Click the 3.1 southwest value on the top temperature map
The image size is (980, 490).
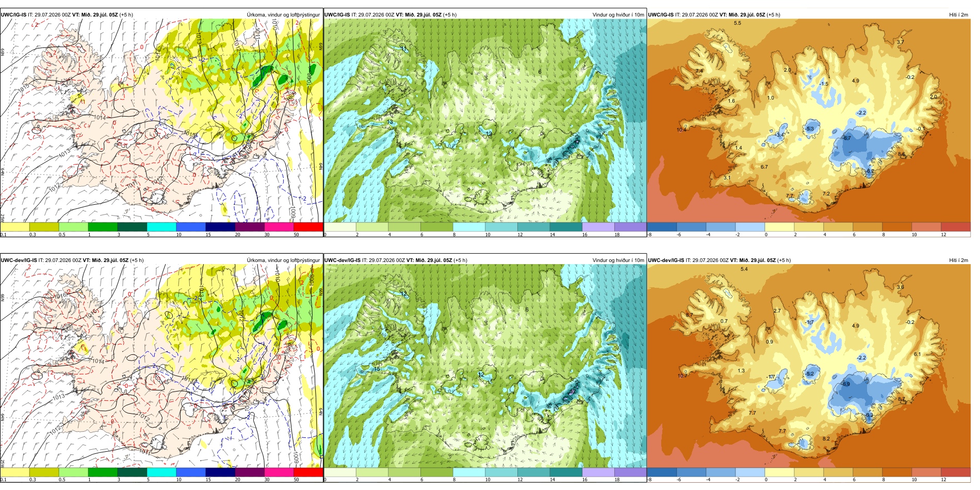(x=727, y=178)
